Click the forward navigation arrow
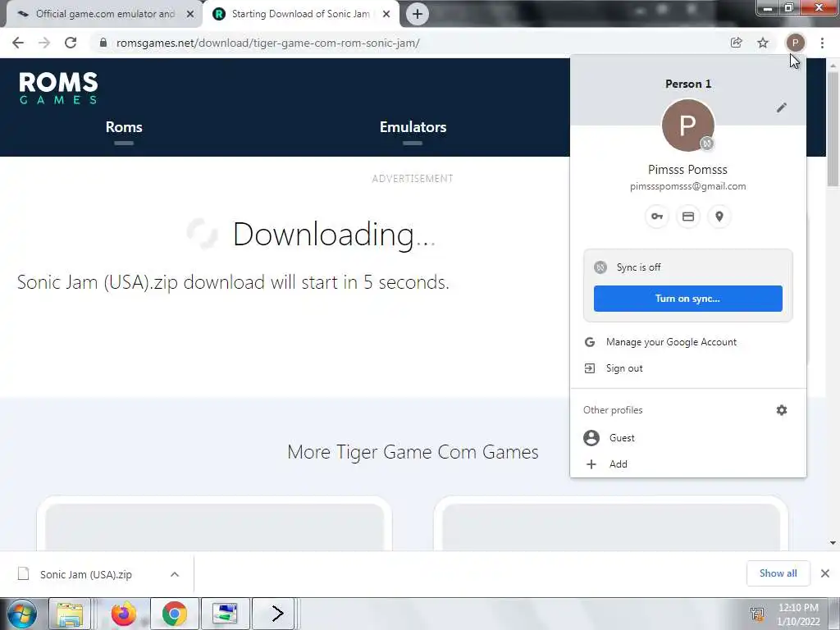The width and height of the screenshot is (840, 630). (x=44, y=43)
